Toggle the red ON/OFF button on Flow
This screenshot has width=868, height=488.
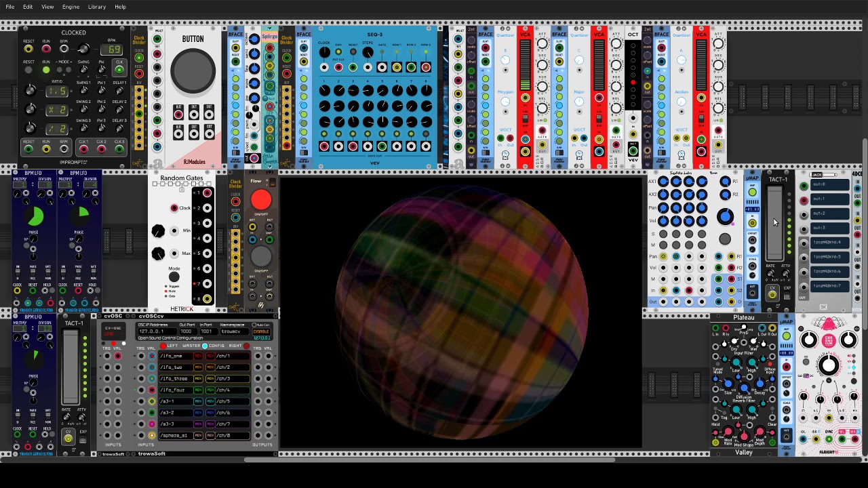260,200
